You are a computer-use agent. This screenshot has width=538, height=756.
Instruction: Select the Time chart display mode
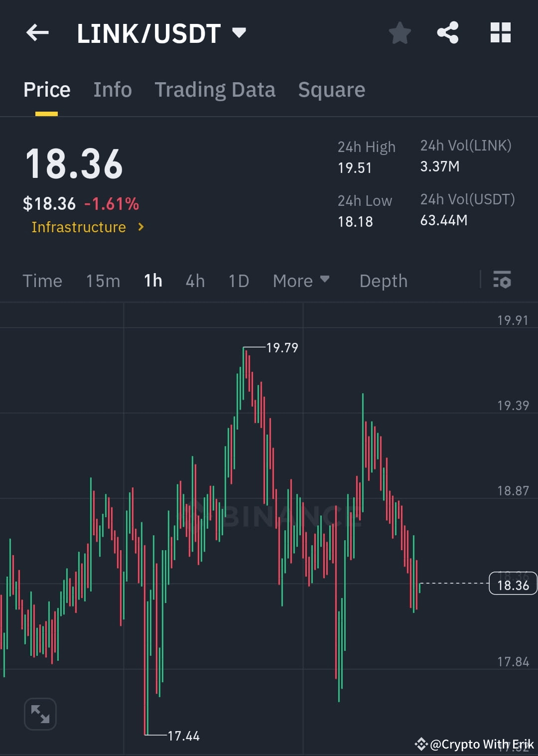click(x=42, y=281)
